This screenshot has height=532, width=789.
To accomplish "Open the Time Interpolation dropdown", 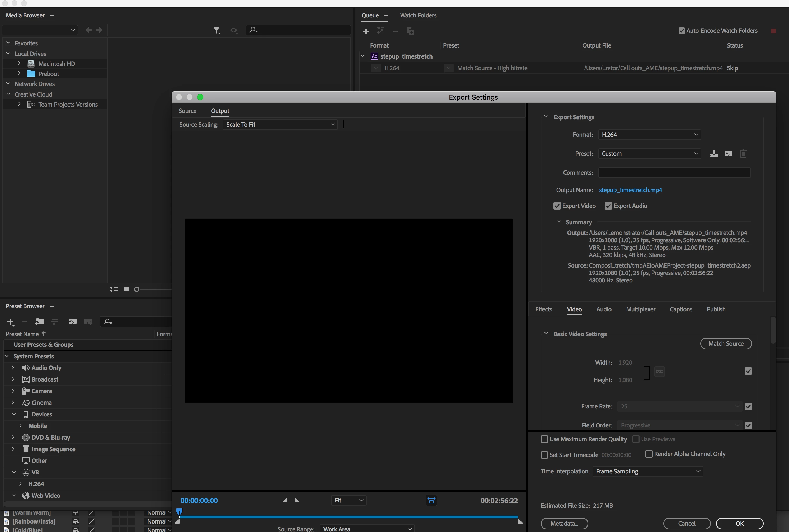I will tap(647, 471).
